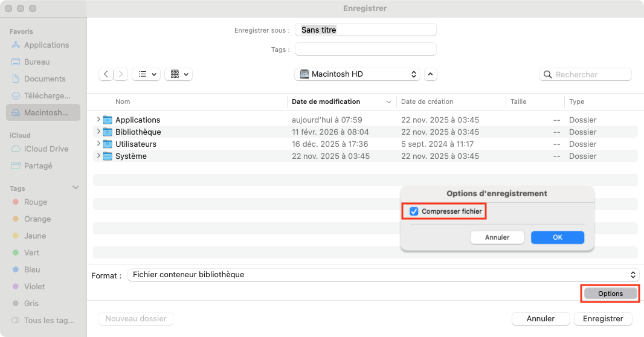Image resolution: width=644 pixels, height=337 pixels.
Task: Open the Format dropdown menu
Action: point(383,275)
